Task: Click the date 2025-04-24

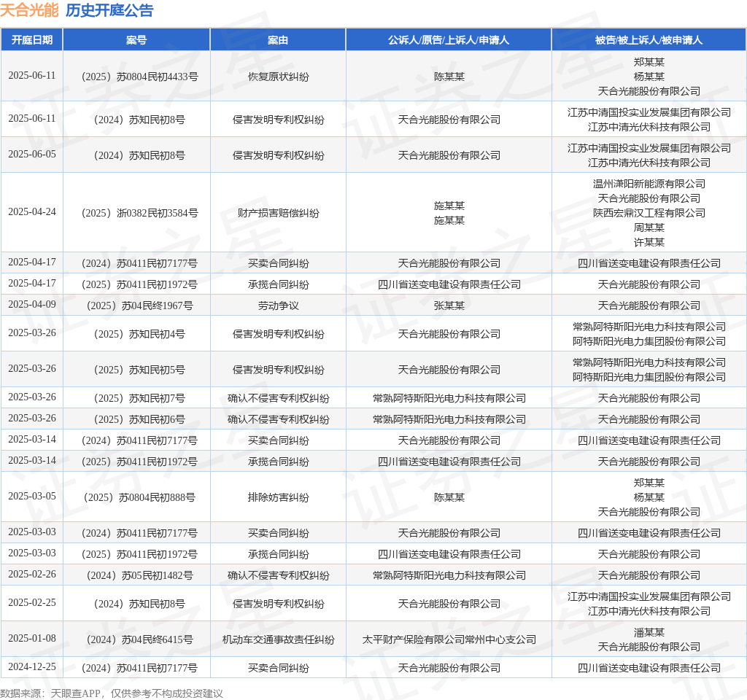Action: click(32, 212)
